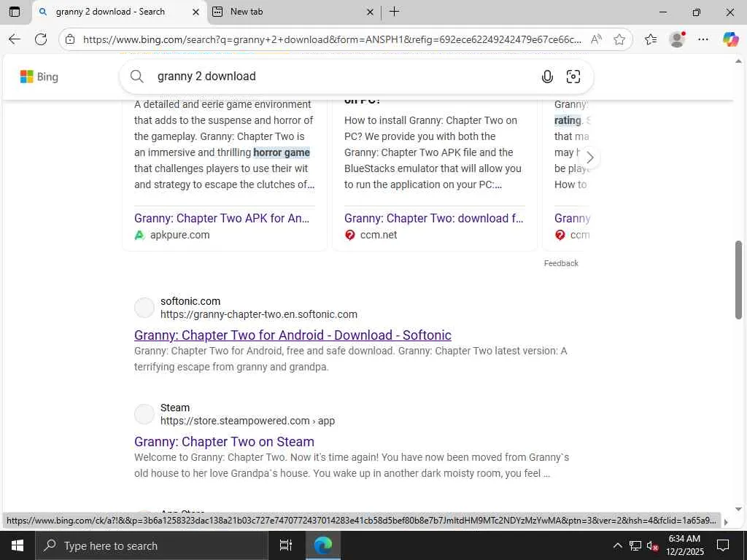Image resolution: width=747 pixels, height=560 pixels.
Task: Open Granny: Chapter Two for Android Softonic result
Action: [293, 335]
